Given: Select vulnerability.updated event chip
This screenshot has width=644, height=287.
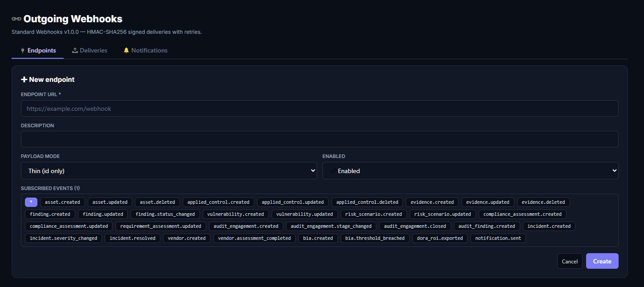Looking at the screenshot, I should 304,214.
